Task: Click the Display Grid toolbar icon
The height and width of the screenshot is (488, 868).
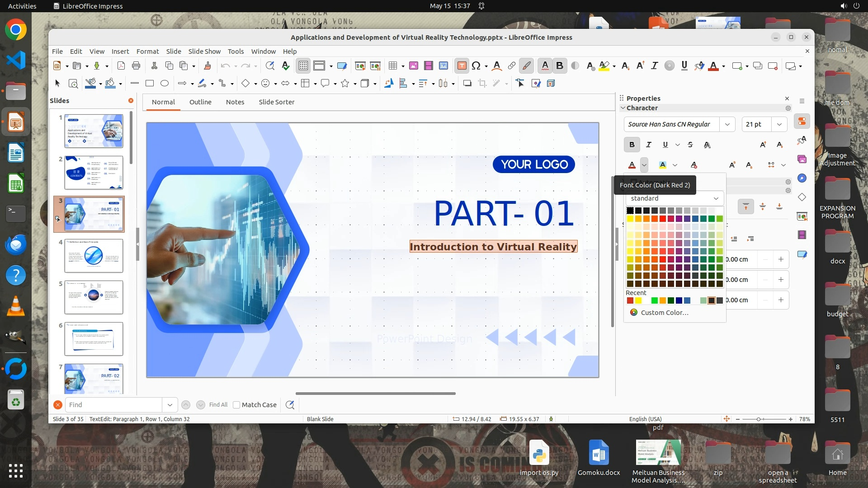Action: [x=303, y=66]
